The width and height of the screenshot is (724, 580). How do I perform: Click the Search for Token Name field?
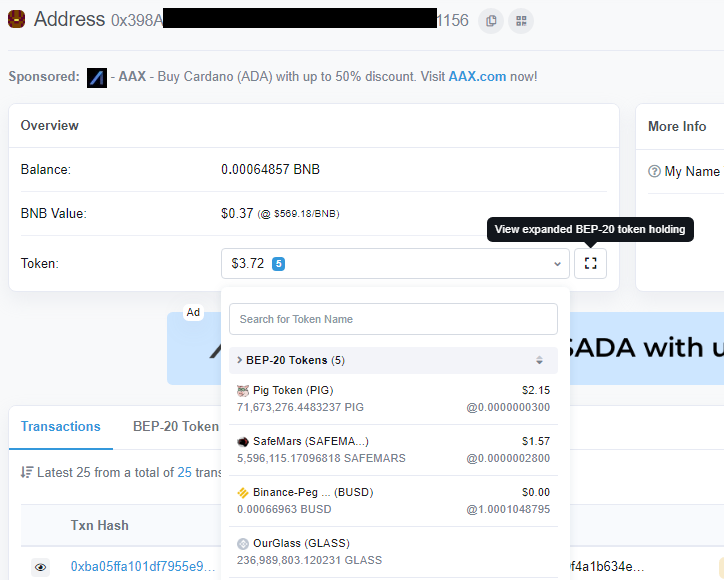(x=393, y=319)
